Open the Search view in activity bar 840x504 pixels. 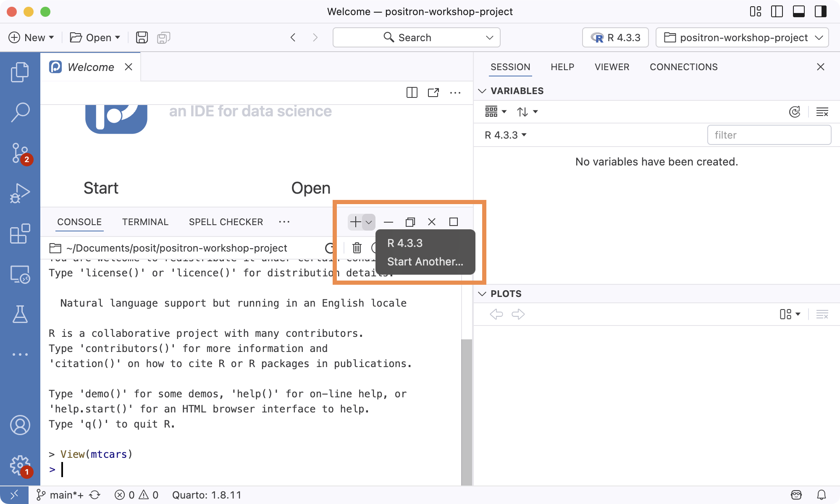20,112
